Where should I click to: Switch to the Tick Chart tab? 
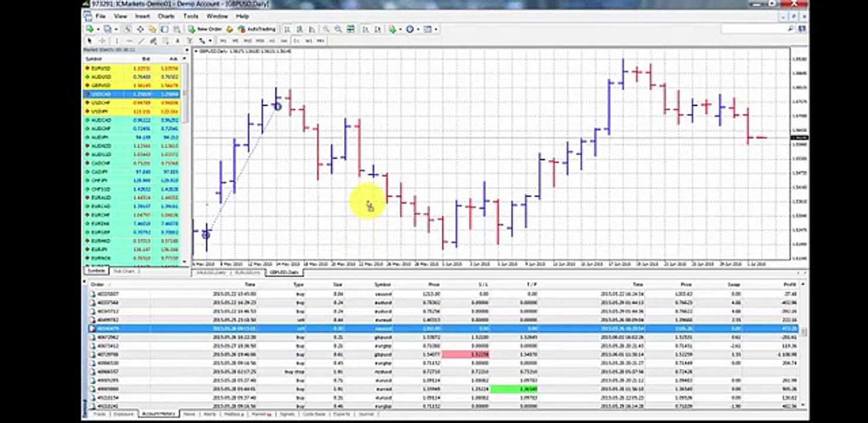tap(124, 271)
